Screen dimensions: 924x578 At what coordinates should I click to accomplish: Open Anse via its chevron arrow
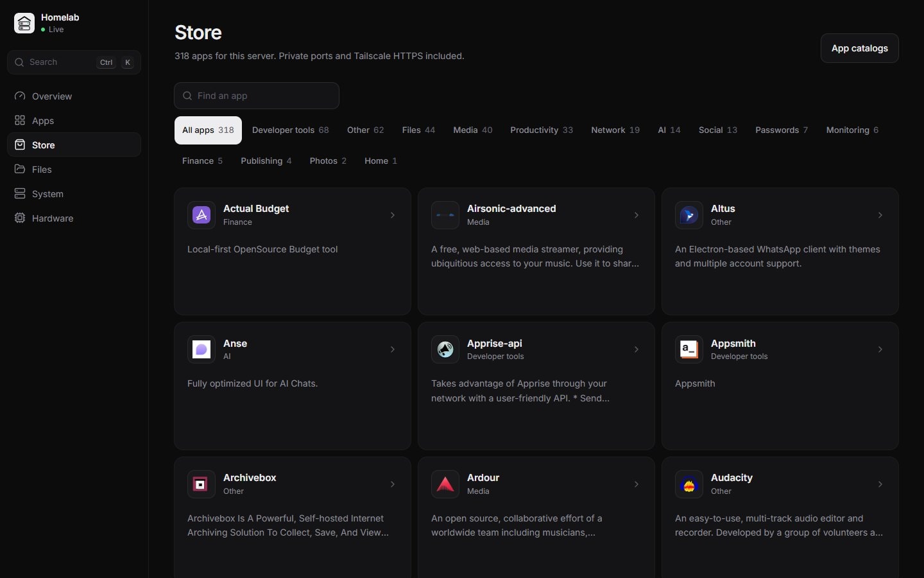pos(393,349)
